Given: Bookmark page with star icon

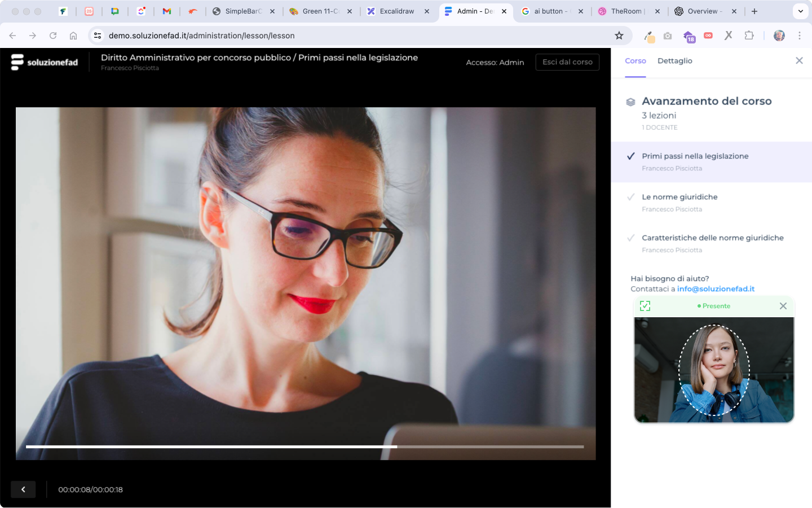Looking at the screenshot, I should 619,36.
